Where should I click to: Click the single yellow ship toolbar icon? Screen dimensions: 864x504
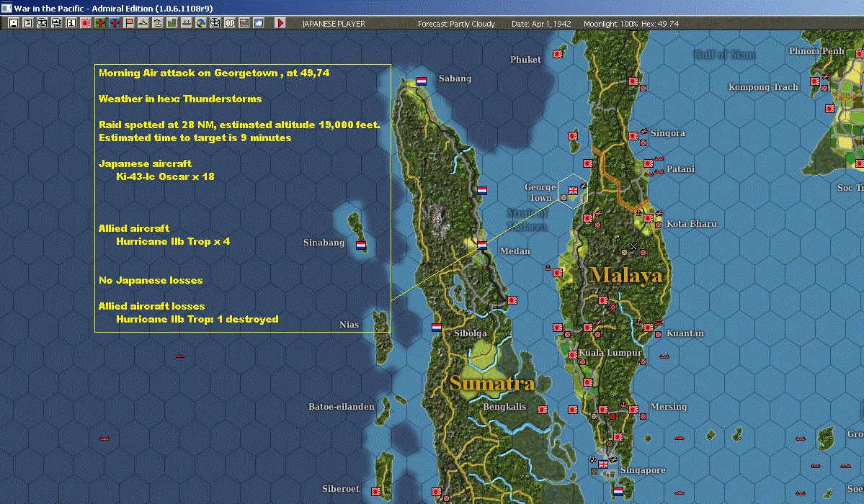(x=143, y=23)
